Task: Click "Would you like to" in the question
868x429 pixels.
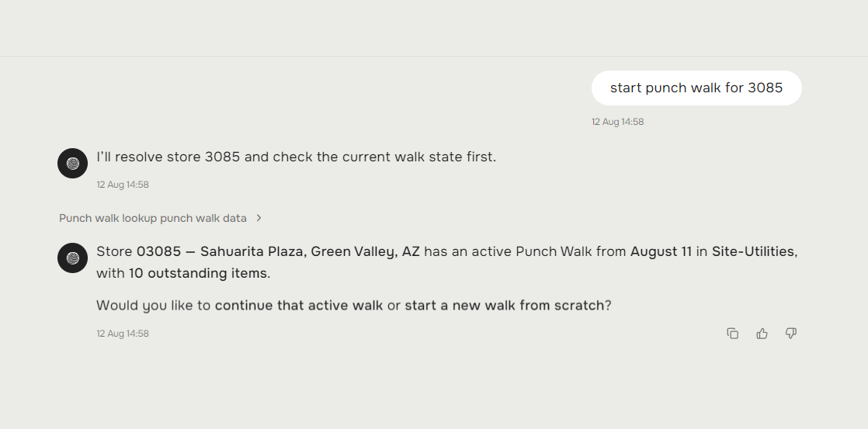Action: click(x=154, y=305)
